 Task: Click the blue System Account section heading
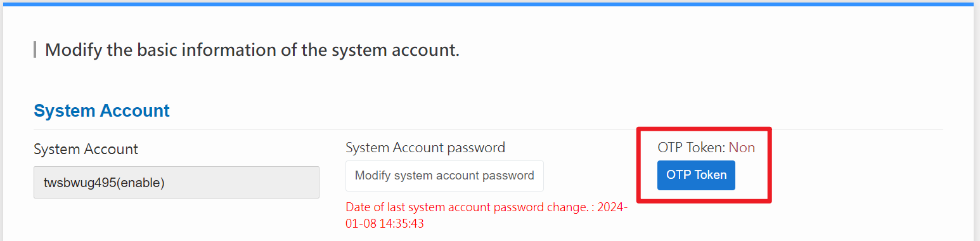[101, 111]
